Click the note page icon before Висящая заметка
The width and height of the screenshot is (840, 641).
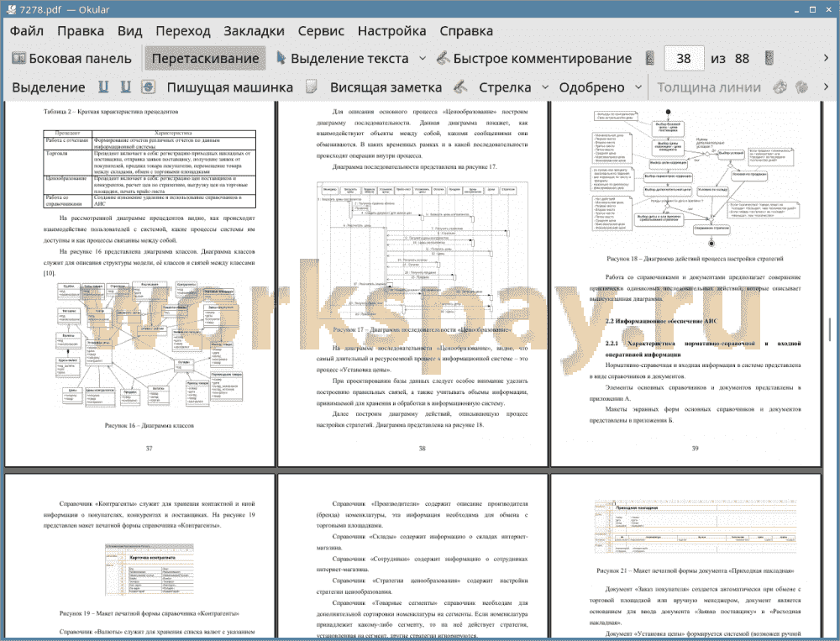coord(312,87)
